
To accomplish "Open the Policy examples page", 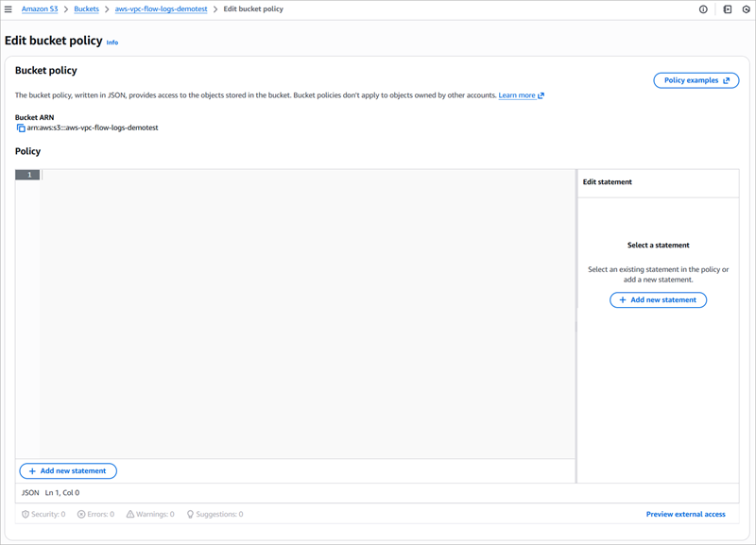I will [x=696, y=80].
